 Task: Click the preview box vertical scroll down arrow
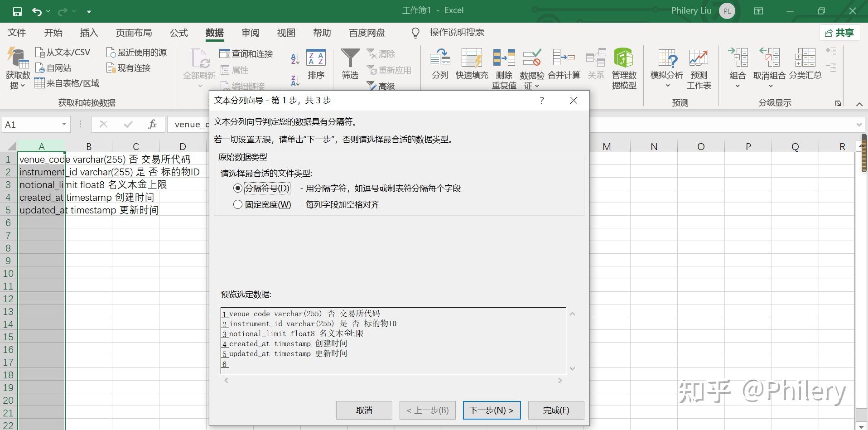coord(572,368)
